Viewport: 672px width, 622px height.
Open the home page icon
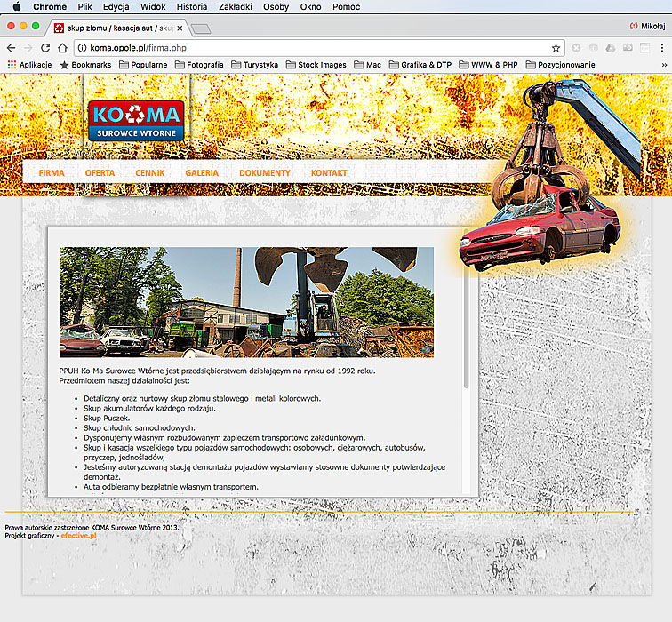[x=62, y=48]
